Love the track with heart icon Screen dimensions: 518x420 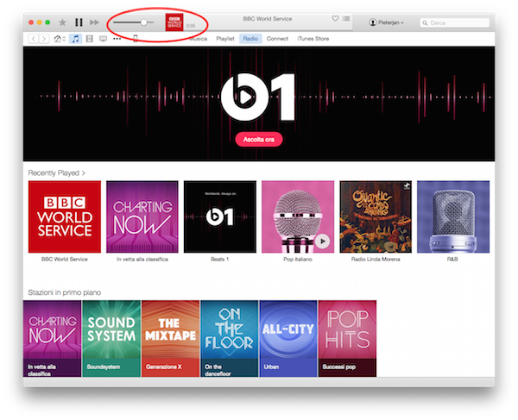(x=335, y=19)
